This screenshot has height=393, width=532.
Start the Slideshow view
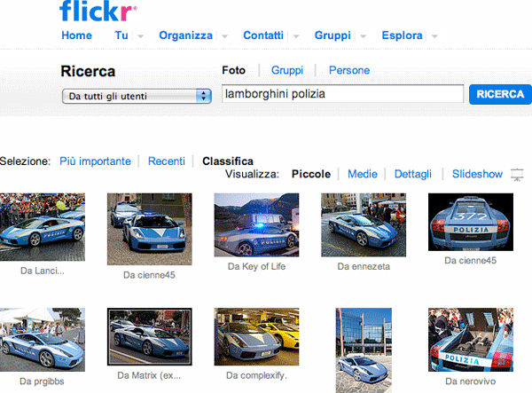click(477, 174)
